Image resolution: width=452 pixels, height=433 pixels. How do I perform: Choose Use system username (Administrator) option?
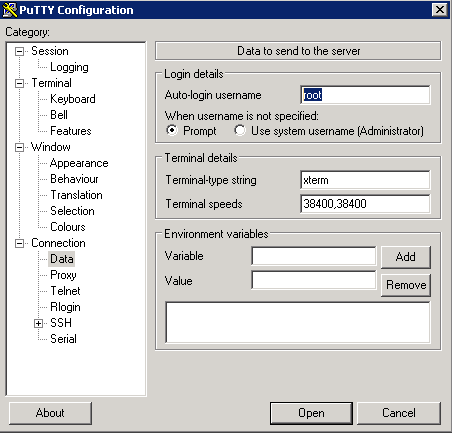pos(240,130)
